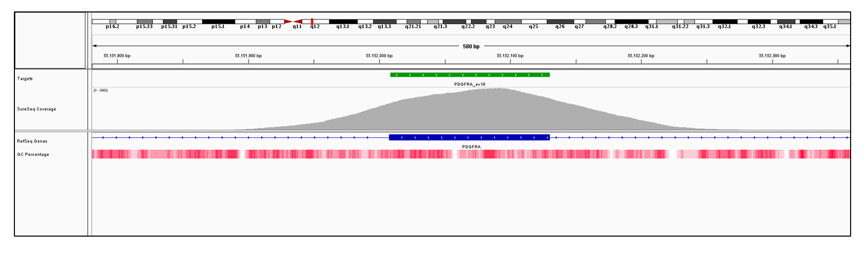Select the q22.2 cytoband
Viewport: 868px width, 254px height.
[x=468, y=26]
